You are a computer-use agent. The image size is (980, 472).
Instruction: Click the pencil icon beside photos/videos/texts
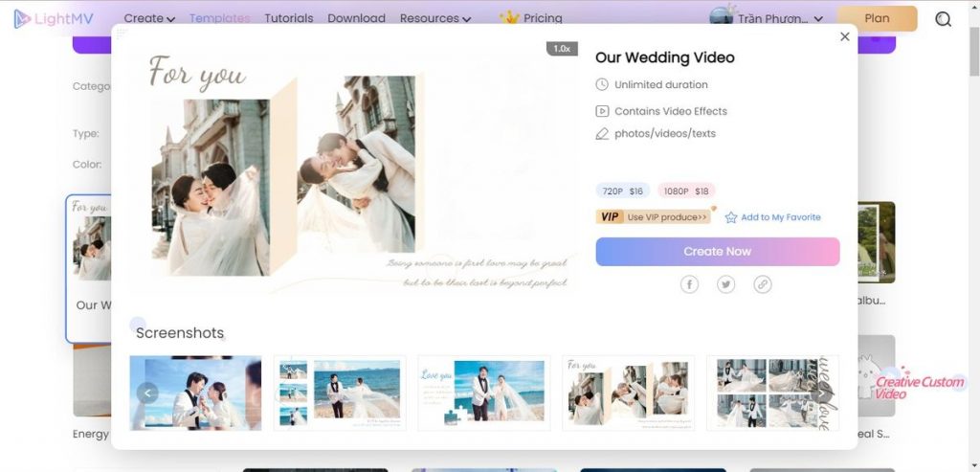click(x=602, y=134)
